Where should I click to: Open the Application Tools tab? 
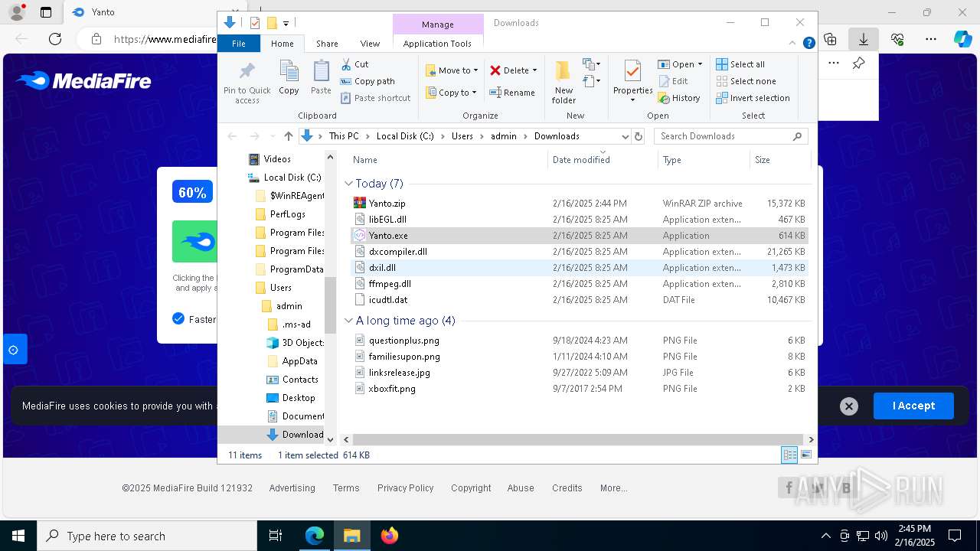point(437,44)
